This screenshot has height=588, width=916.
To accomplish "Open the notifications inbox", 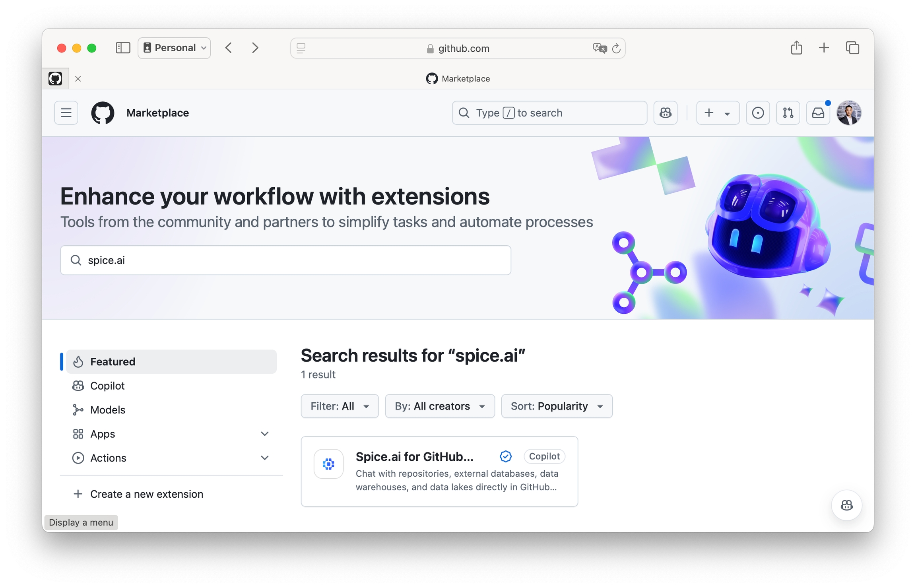I will point(818,113).
